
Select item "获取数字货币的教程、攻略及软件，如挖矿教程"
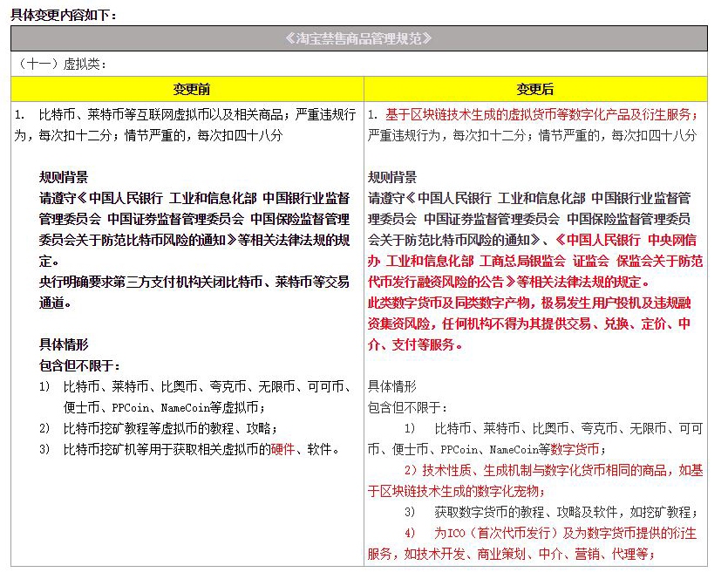562,512
